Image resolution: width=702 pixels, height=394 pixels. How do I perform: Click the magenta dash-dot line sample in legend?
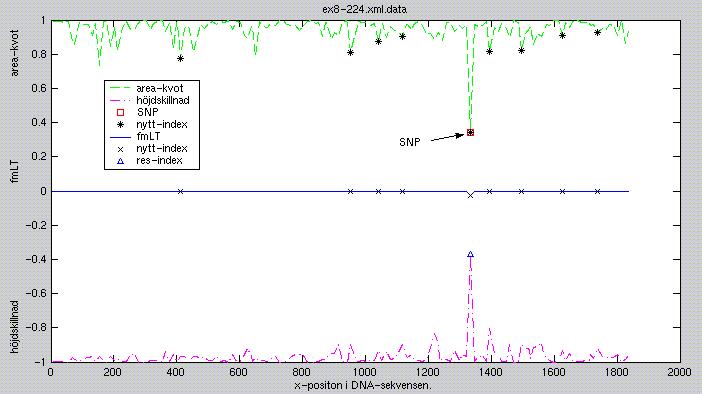[x=120, y=100]
